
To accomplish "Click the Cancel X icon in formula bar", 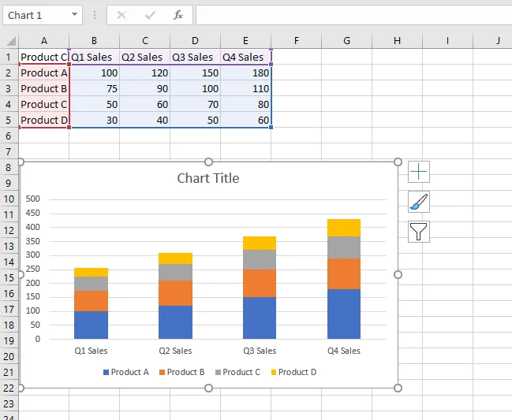I will (x=121, y=15).
